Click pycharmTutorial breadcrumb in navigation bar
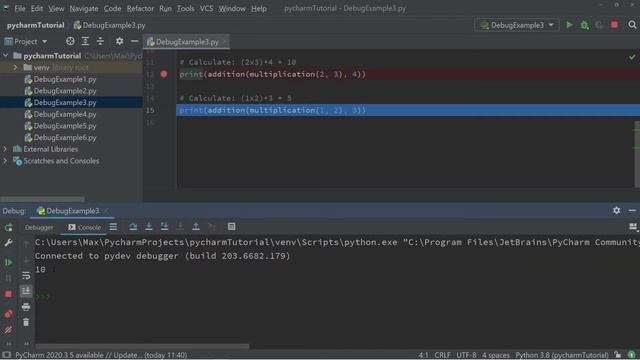This screenshot has width=640, height=360. 36,25
